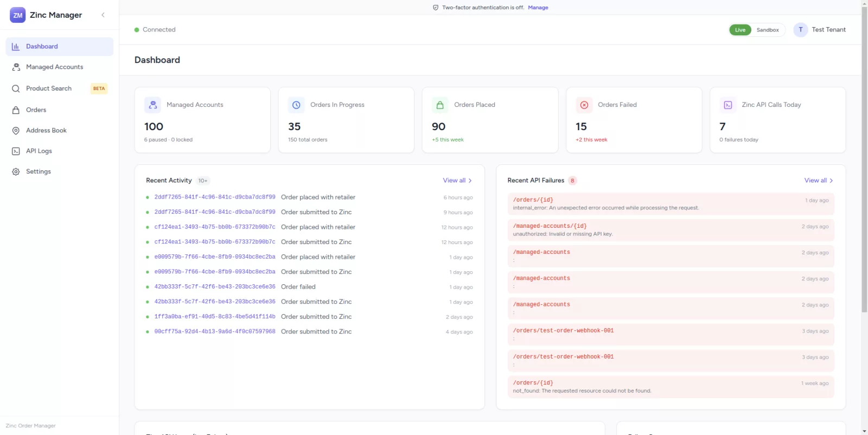Click the Orders In Progress clock icon

pyautogui.click(x=296, y=105)
